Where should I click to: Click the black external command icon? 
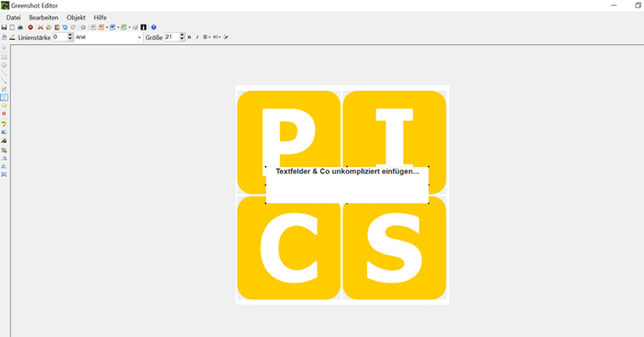(143, 27)
